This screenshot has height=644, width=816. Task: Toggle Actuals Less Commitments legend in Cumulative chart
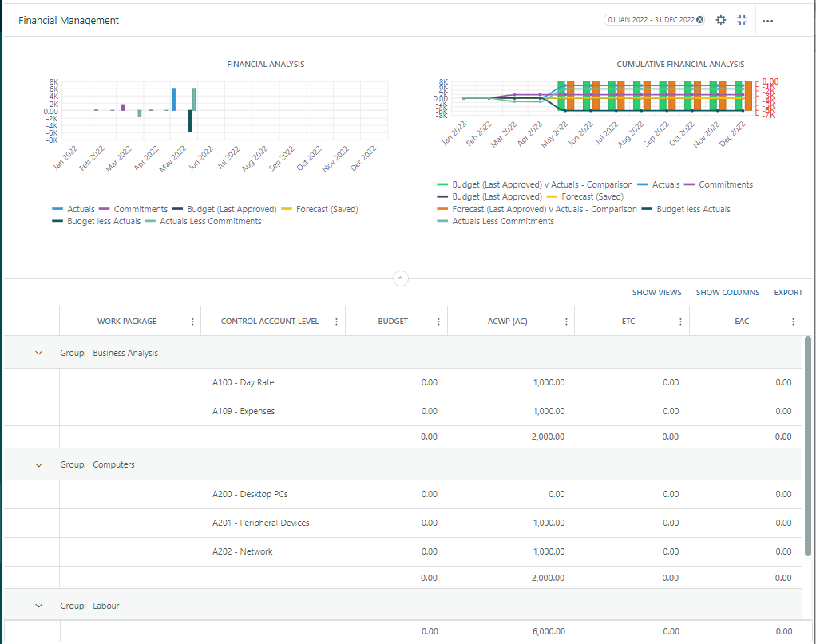coord(495,221)
